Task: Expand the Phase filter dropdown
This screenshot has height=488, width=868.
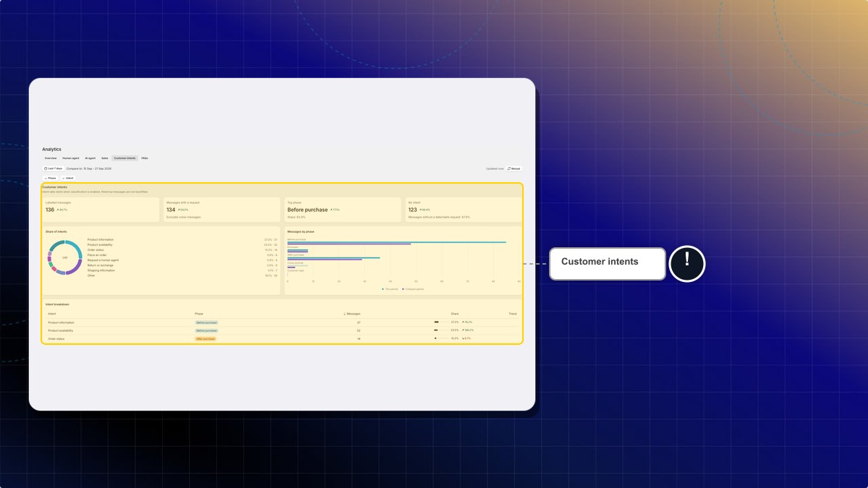Action: pyautogui.click(x=51, y=178)
